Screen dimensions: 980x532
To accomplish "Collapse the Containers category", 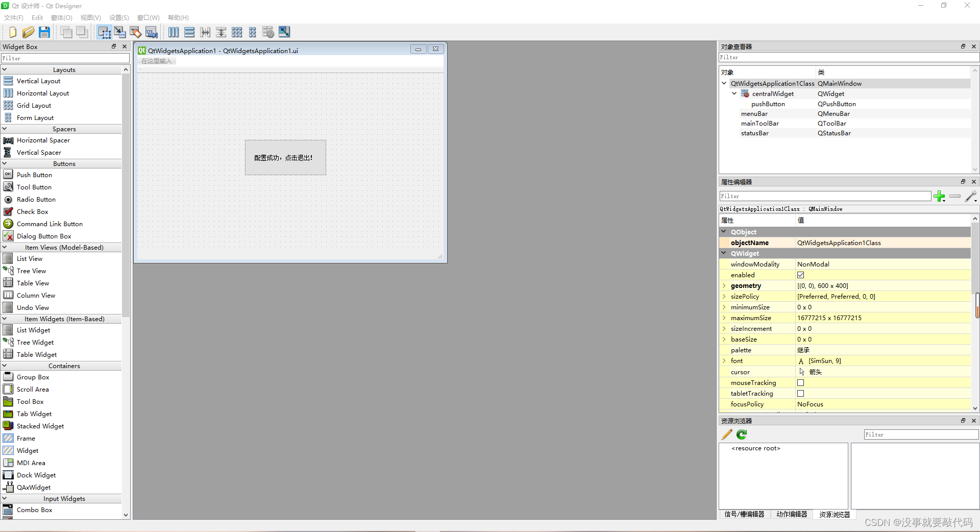I will click(x=5, y=366).
